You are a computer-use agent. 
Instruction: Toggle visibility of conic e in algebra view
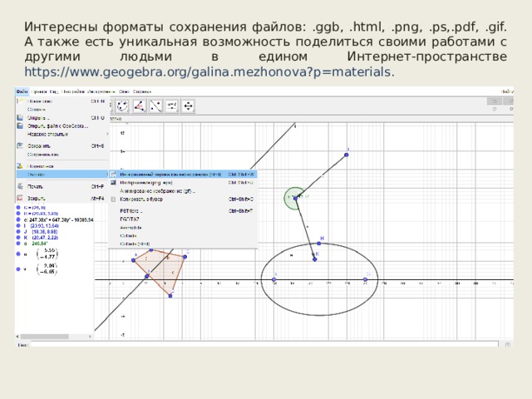[x=18, y=219]
